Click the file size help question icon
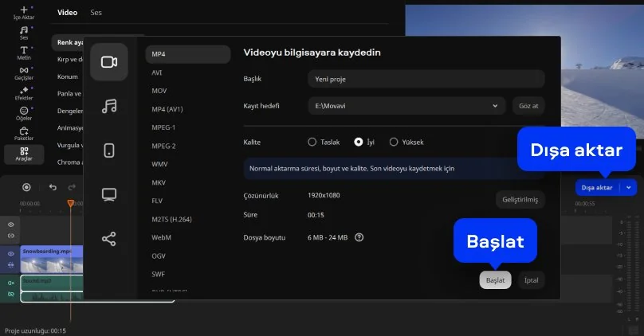 tap(359, 237)
